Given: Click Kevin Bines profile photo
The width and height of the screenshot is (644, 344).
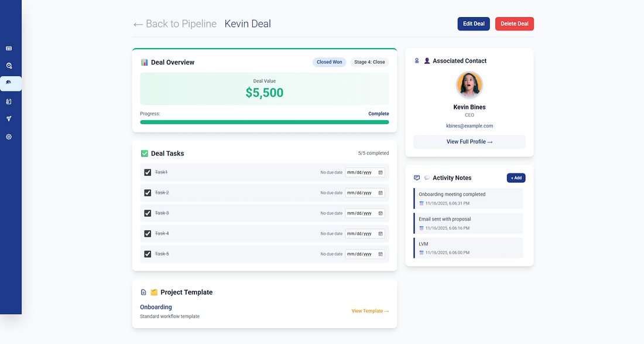Looking at the screenshot, I should [470, 85].
